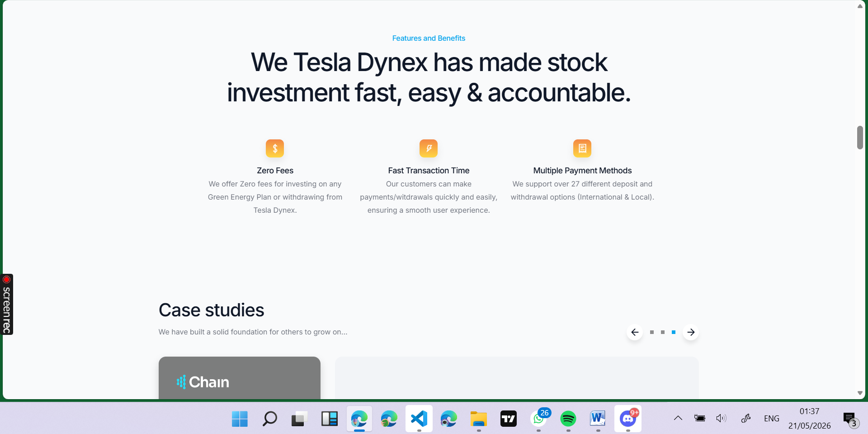The width and height of the screenshot is (868, 434).
Task: Open taskbar Search
Action: pyautogui.click(x=269, y=419)
